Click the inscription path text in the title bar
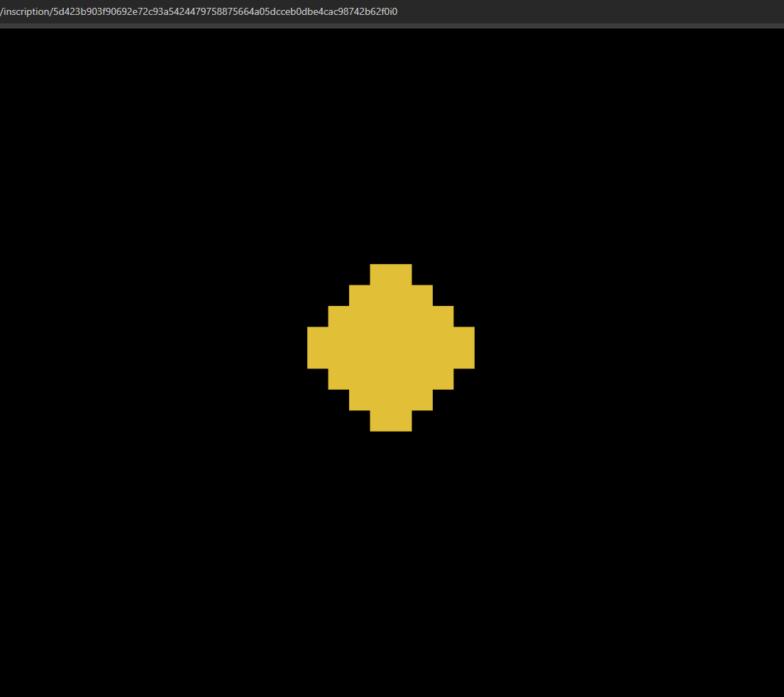This screenshot has height=697, width=784. point(199,11)
